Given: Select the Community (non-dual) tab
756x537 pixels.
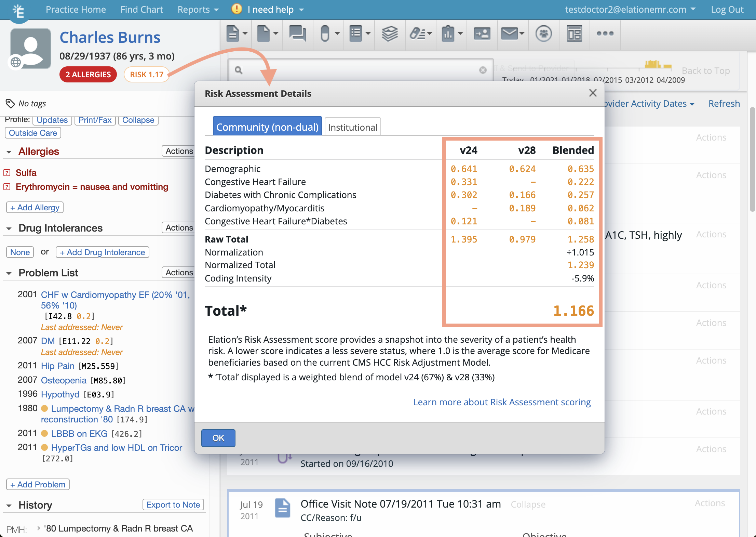Looking at the screenshot, I should click(x=267, y=127).
